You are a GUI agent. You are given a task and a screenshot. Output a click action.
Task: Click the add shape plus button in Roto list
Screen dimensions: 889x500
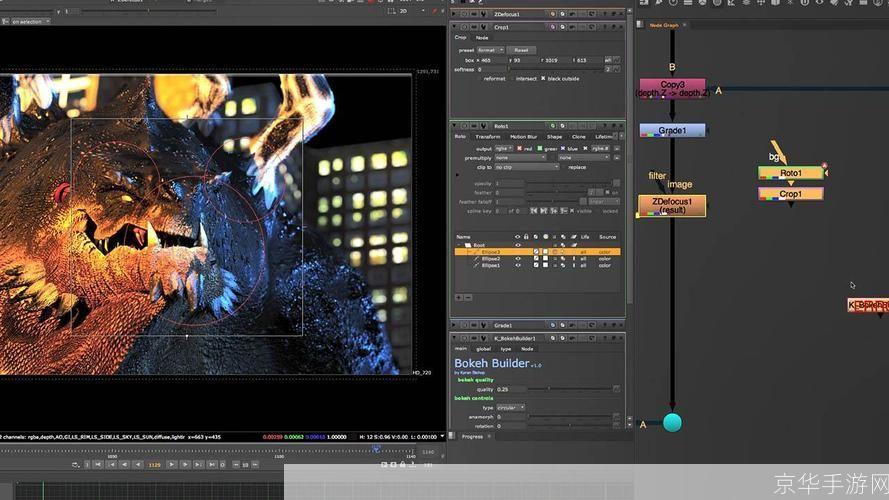click(x=459, y=297)
